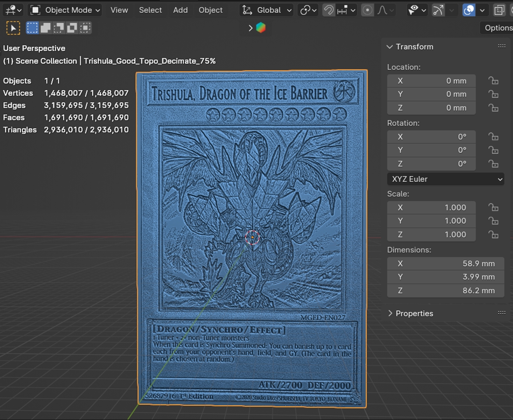
Task: Click the Options button
Action: [498, 28]
